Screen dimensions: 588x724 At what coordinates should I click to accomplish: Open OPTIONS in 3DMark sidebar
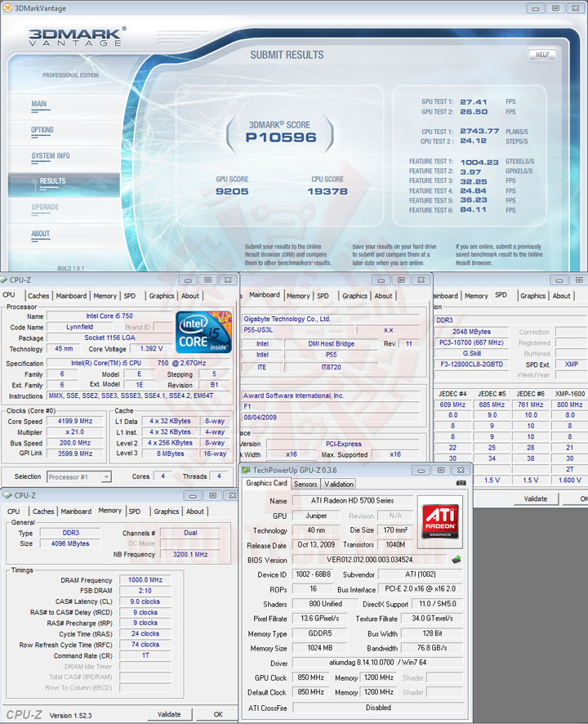pos(42,130)
